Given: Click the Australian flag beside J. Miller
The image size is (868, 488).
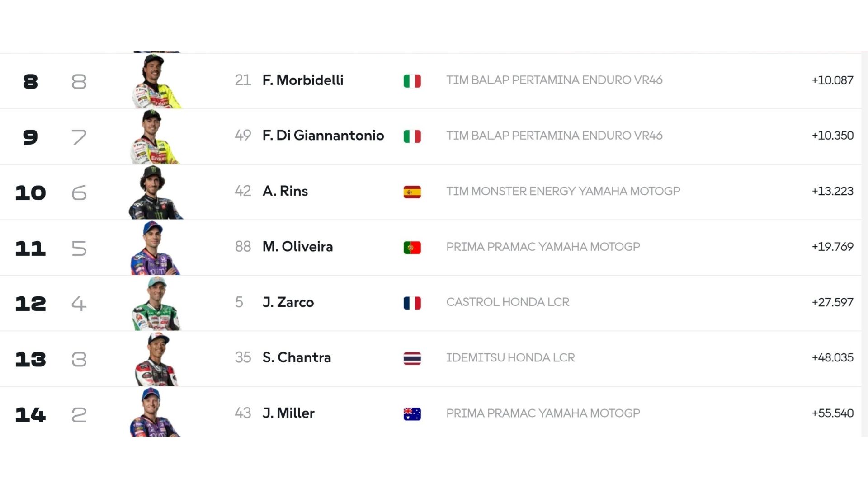Looking at the screenshot, I should [412, 414].
